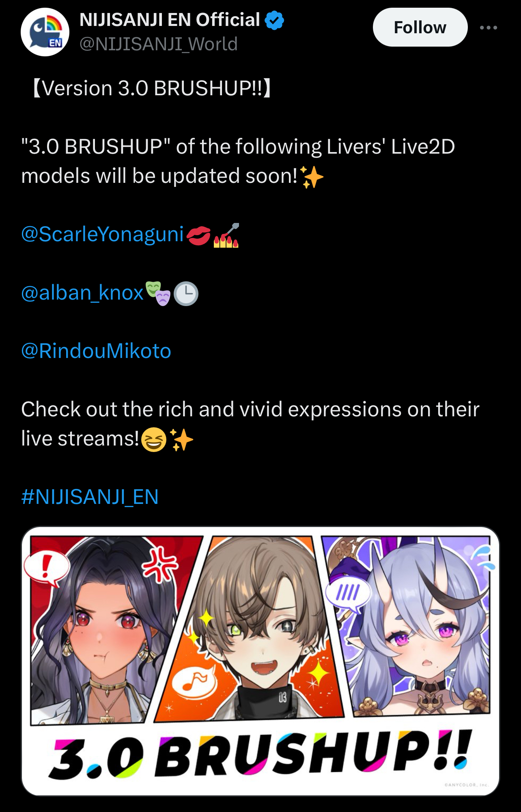Follow the NIJISANJI EN Official account
Viewport: 521px width, 812px height.
tap(420, 27)
